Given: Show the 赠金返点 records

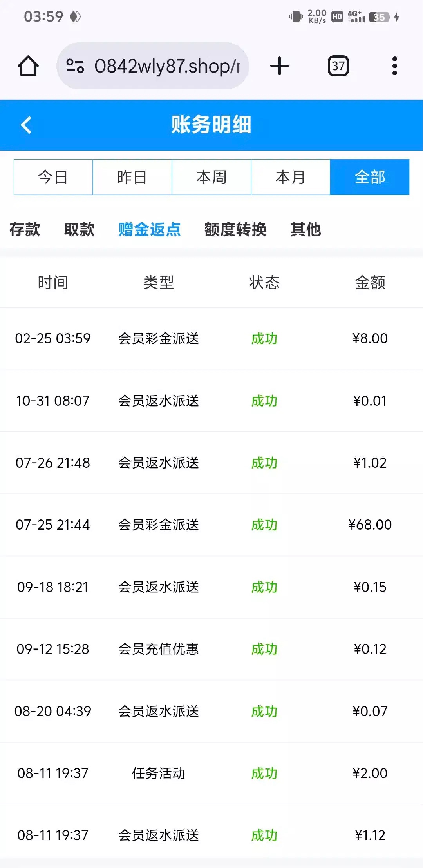Looking at the screenshot, I should (x=150, y=229).
